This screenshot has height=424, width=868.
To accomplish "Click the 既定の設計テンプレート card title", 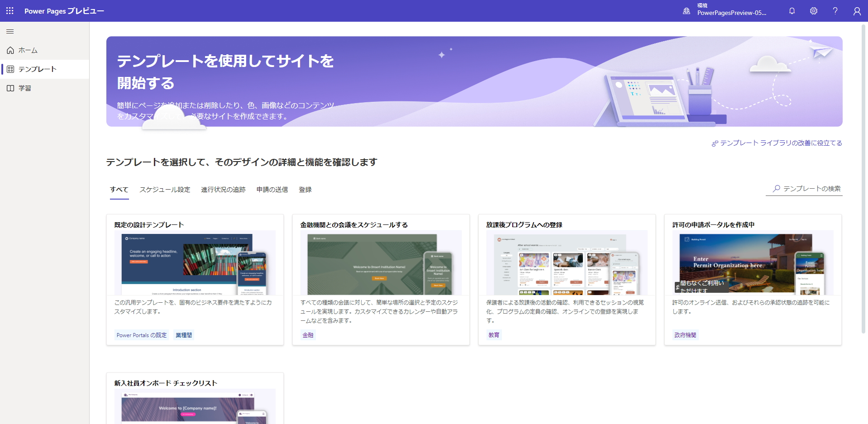I will coord(149,225).
